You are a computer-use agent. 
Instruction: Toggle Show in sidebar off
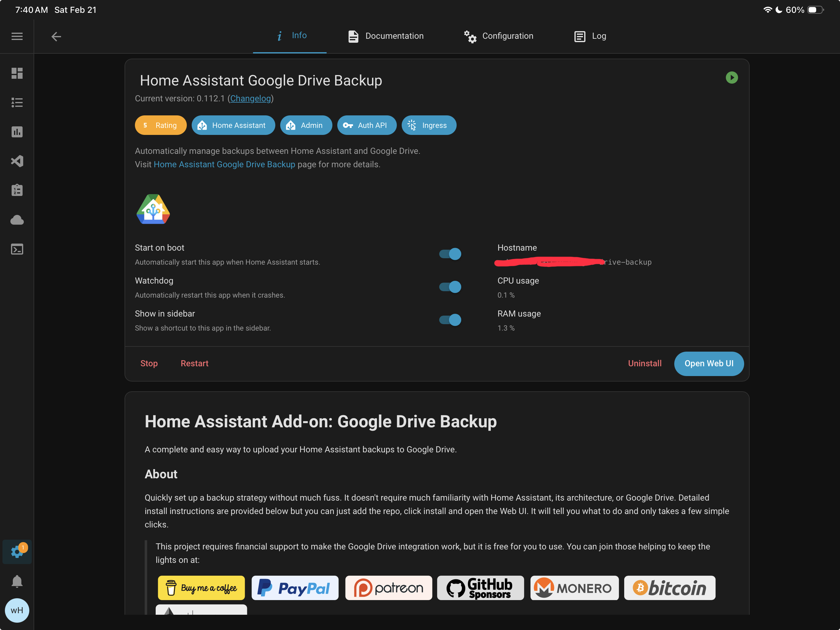pos(450,320)
